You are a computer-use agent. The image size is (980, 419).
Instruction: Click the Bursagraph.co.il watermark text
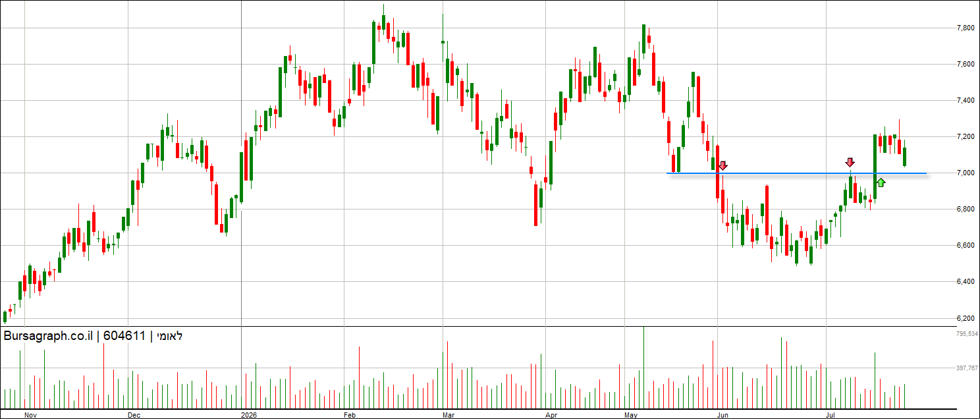49,336
